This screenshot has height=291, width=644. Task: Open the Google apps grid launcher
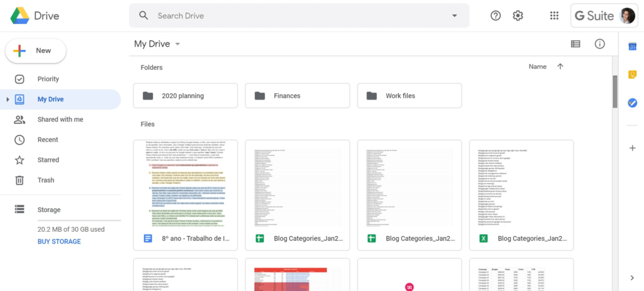pos(554,16)
